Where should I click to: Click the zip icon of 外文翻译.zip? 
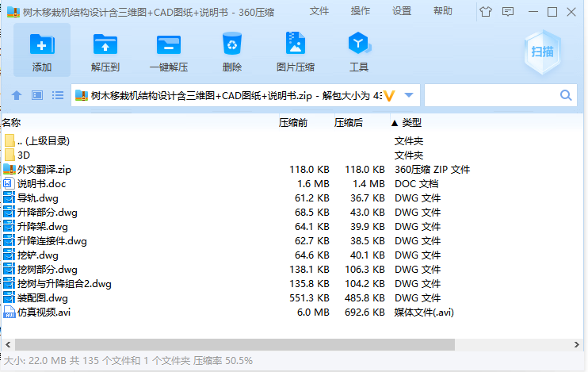[9, 169]
